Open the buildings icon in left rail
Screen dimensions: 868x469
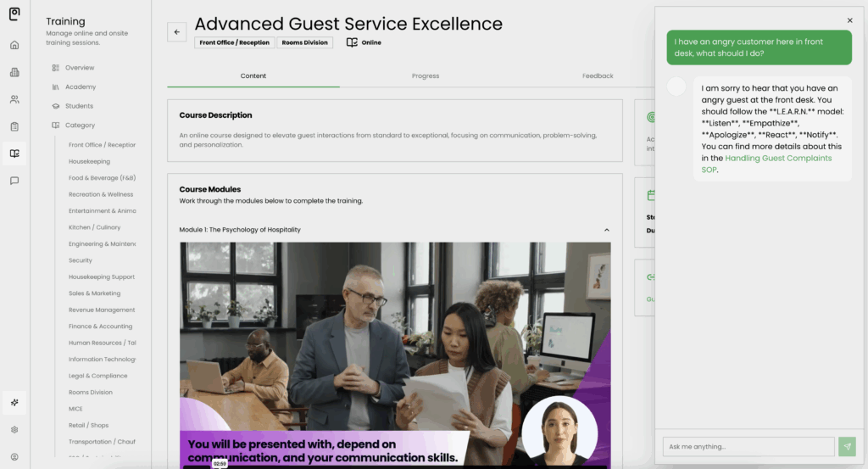pyautogui.click(x=14, y=72)
